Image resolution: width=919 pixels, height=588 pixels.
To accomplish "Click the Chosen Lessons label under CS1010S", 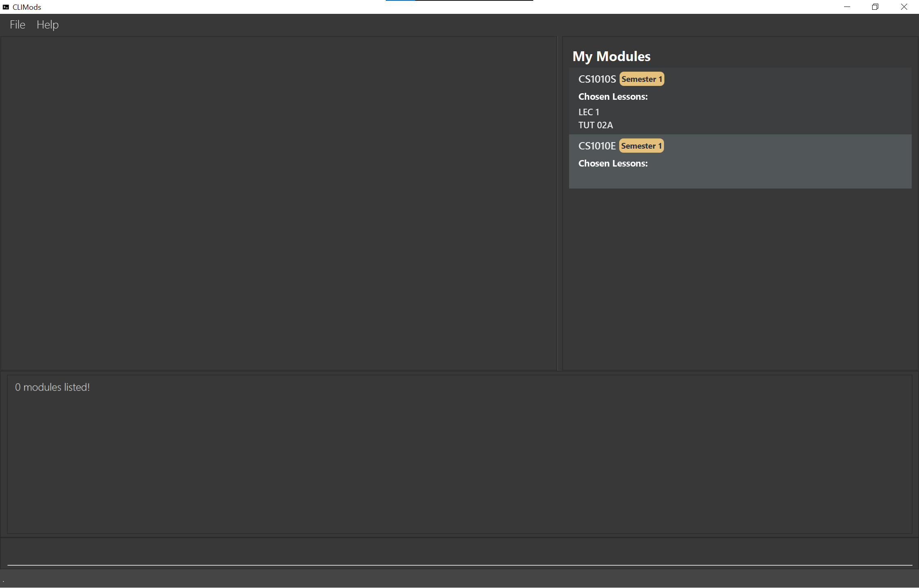I will click(613, 97).
